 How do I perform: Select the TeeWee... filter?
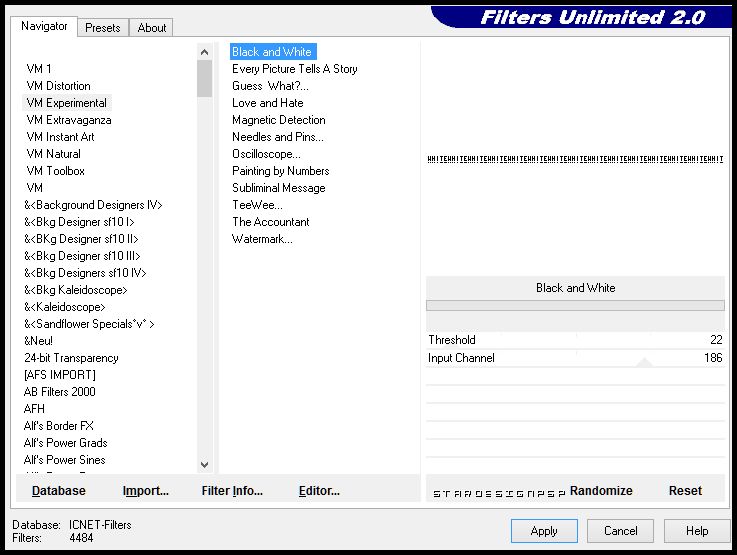pos(257,205)
